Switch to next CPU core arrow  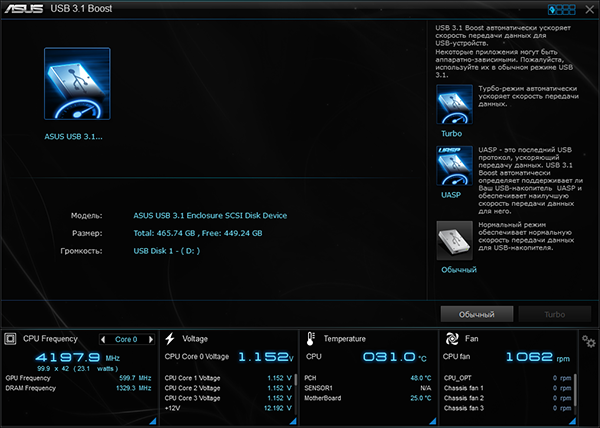pyautogui.click(x=150, y=339)
